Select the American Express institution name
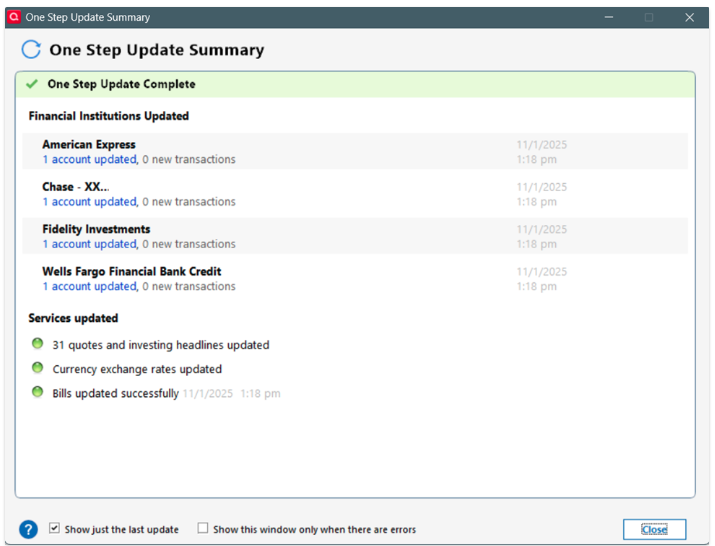The height and width of the screenshot is (546, 715). [x=89, y=145]
